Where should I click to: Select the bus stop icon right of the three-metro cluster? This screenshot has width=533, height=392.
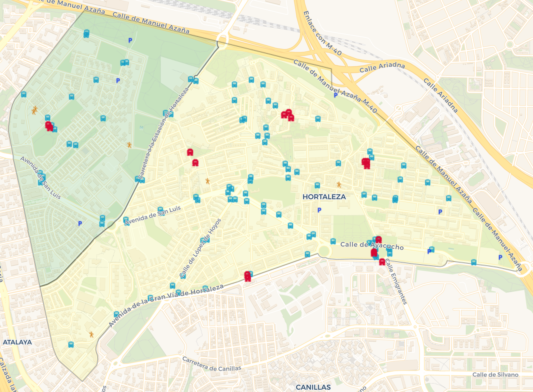[318, 119]
